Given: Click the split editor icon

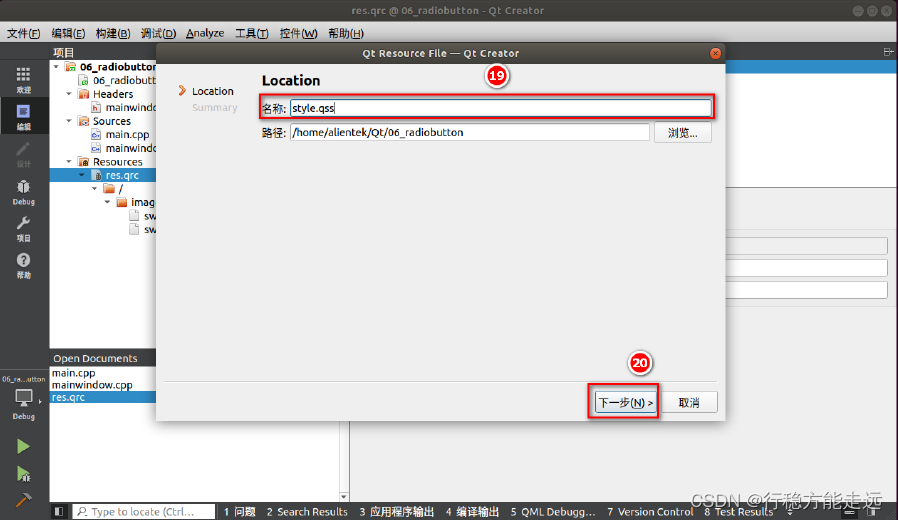Looking at the screenshot, I should click(x=888, y=52).
